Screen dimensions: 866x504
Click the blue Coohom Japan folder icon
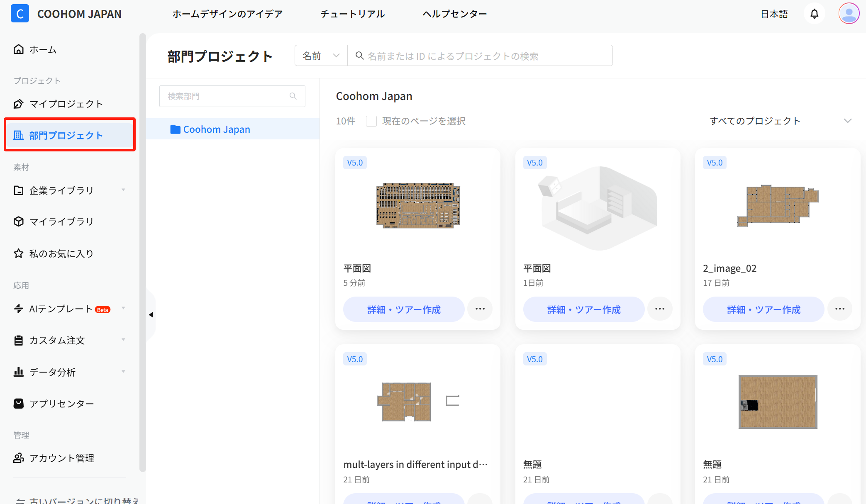[x=175, y=129]
